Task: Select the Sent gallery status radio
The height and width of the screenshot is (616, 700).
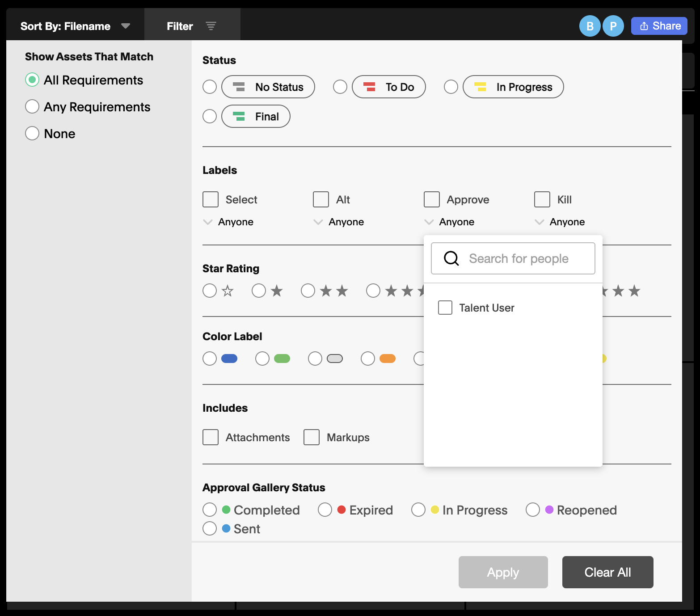Action: click(x=210, y=528)
